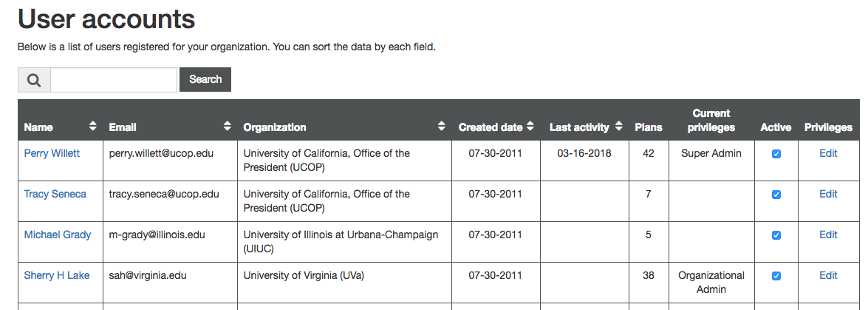This screenshot has width=868, height=310.
Task: Open Perry Willett's user profile link
Action: click(x=52, y=153)
